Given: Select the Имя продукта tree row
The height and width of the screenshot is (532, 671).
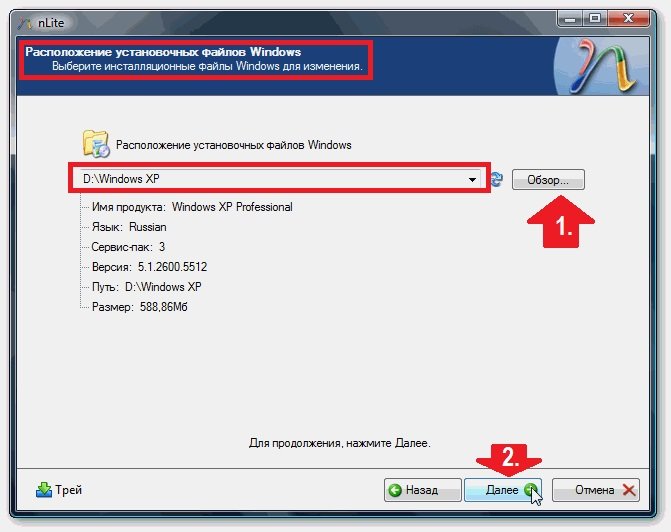Looking at the screenshot, I should (x=192, y=207).
